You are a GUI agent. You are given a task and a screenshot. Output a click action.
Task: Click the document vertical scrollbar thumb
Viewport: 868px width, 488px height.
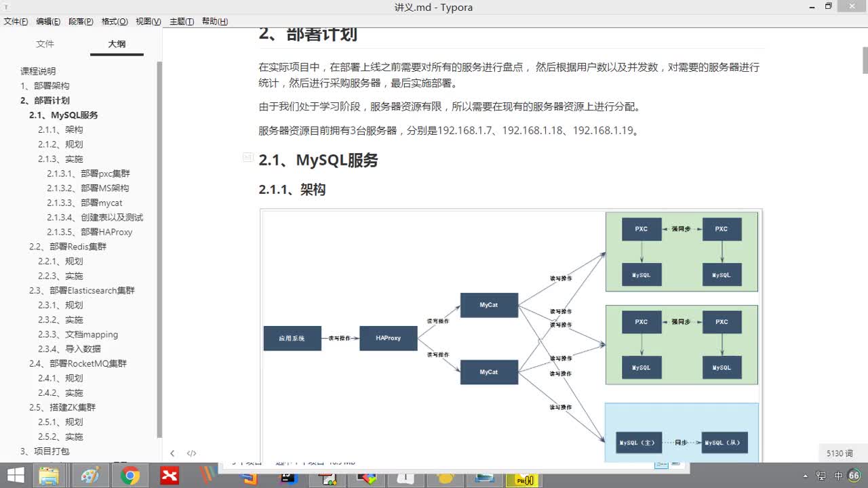coord(865,61)
